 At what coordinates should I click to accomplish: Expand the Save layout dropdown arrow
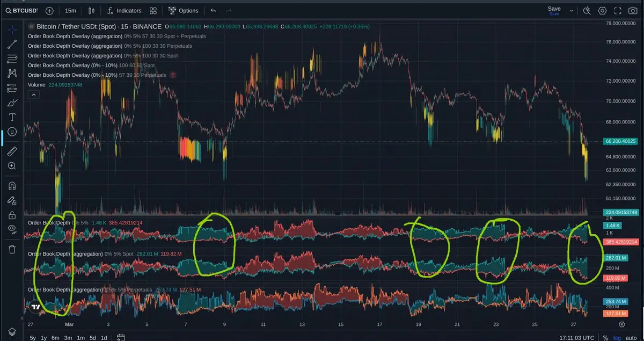point(572,10)
